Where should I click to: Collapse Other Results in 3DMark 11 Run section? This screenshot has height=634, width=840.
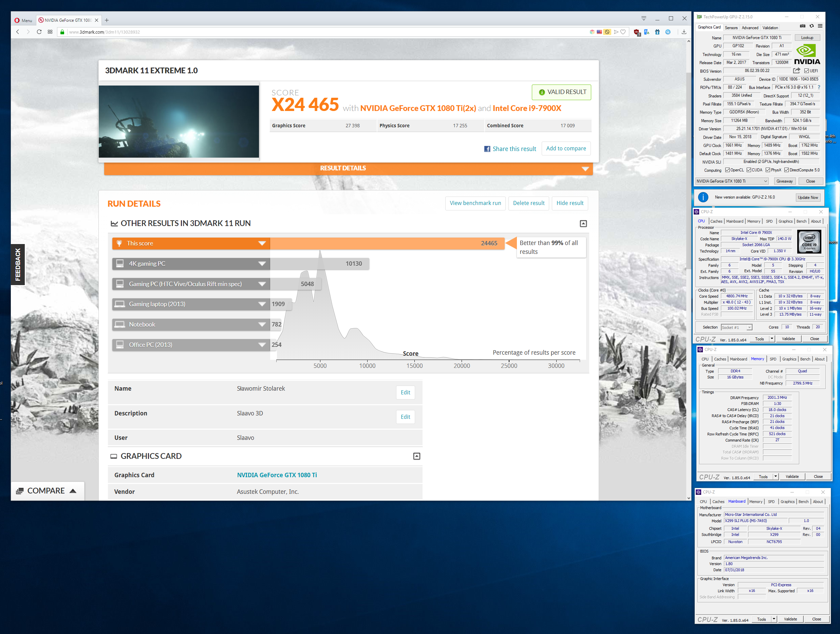pyautogui.click(x=583, y=224)
